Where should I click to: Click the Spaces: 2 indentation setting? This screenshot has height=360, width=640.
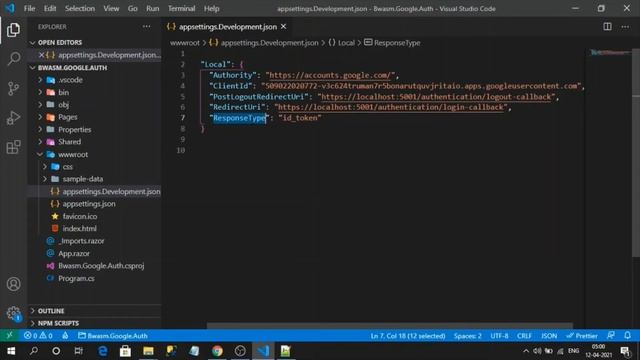(x=468, y=336)
